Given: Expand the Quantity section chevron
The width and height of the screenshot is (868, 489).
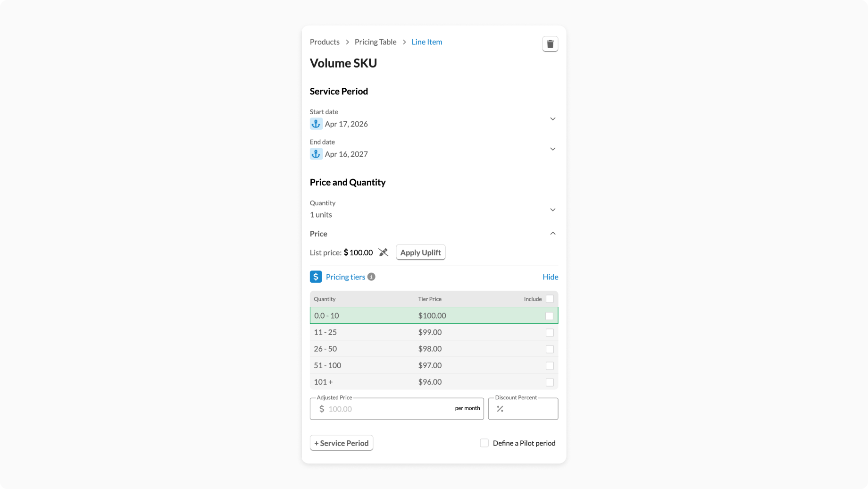Looking at the screenshot, I should [x=552, y=210].
